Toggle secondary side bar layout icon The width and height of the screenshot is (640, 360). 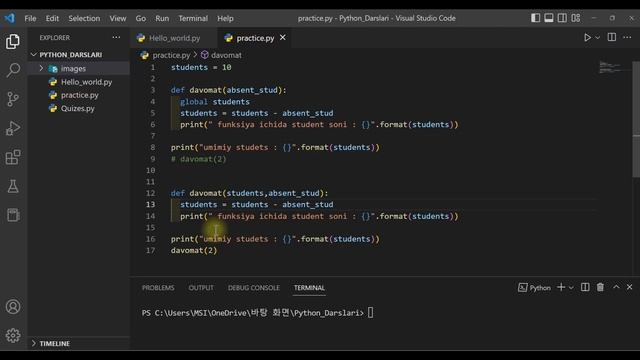pos(562,18)
